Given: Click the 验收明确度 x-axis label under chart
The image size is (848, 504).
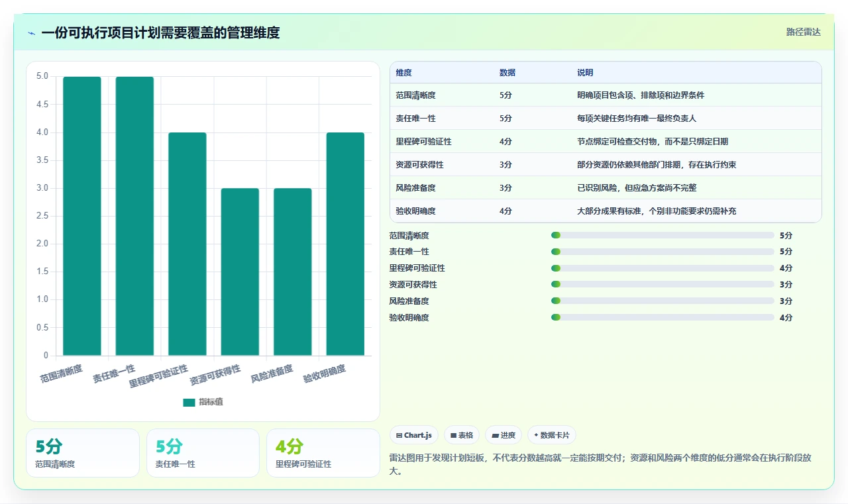Looking at the screenshot, I should [x=325, y=374].
